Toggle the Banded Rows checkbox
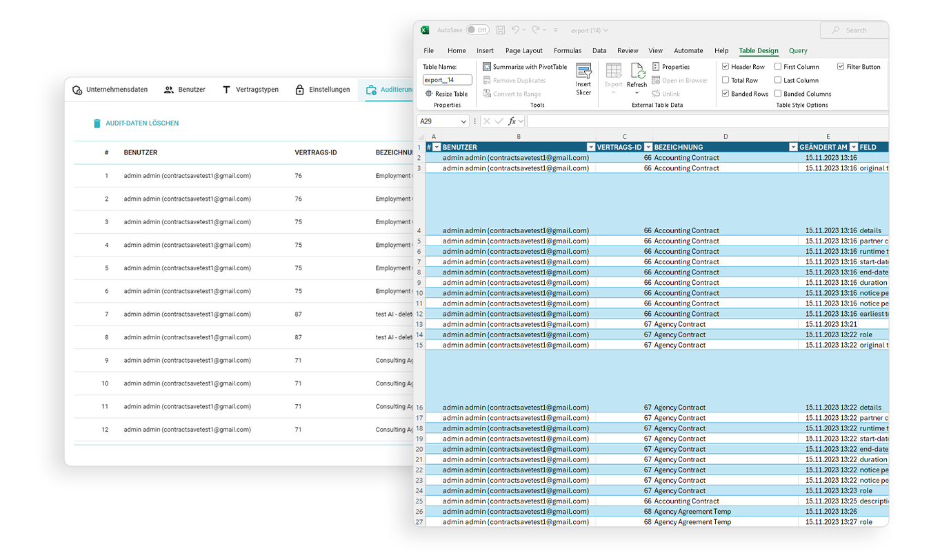Image resolution: width=940 pixels, height=560 pixels. 726,93
